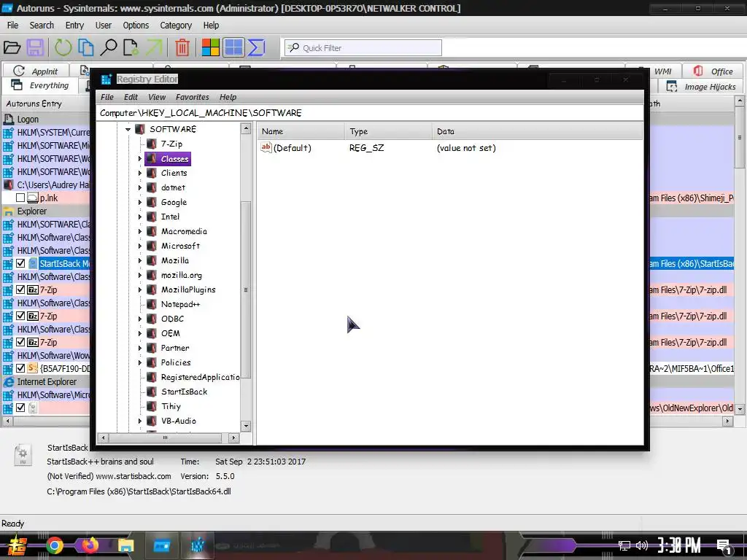Uncheck the second 7-Zip entry checkbox
The width and height of the screenshot is (747, 560).
click(x=20, y=316)
